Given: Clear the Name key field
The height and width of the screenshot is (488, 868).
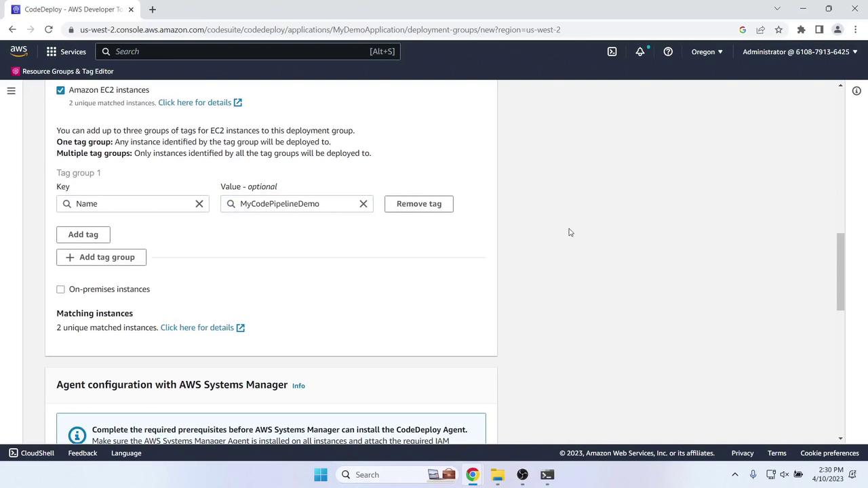Looking at the screenshot, I should coord(199,204).
